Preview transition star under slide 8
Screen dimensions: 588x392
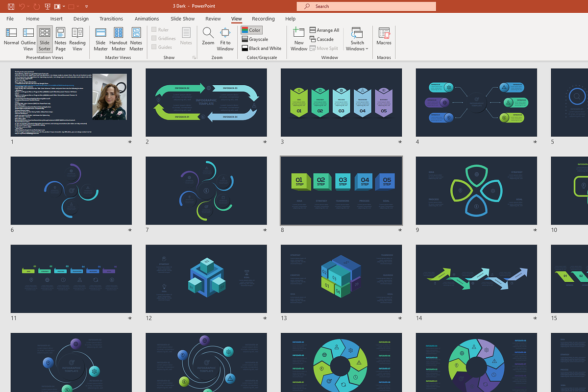click(400, 230)
